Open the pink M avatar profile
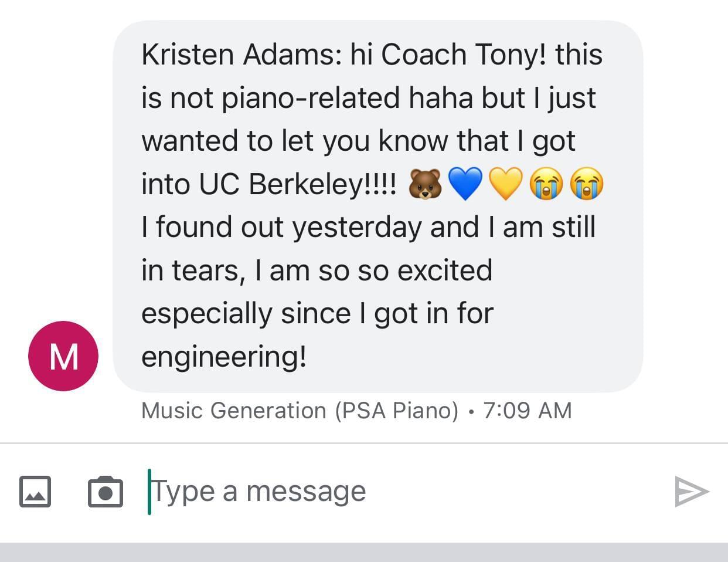The width and height of the screenshot is (728, 562). (63, 356)
